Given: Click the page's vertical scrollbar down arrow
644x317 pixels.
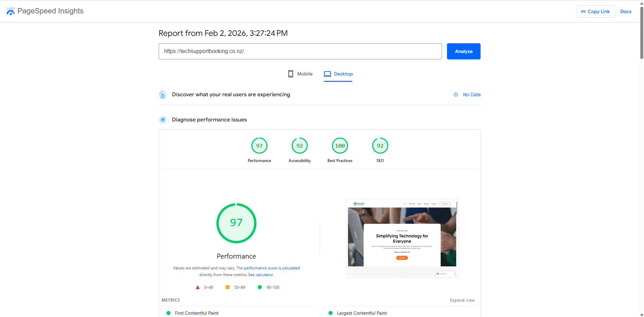Looking at the screenshot, I should click(x=642, y=315).
